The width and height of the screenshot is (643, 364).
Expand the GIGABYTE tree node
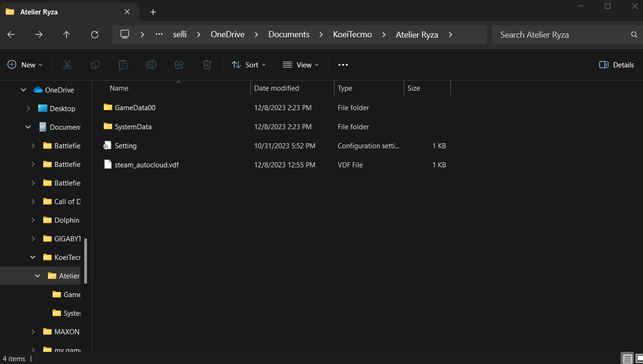(33, 238)
